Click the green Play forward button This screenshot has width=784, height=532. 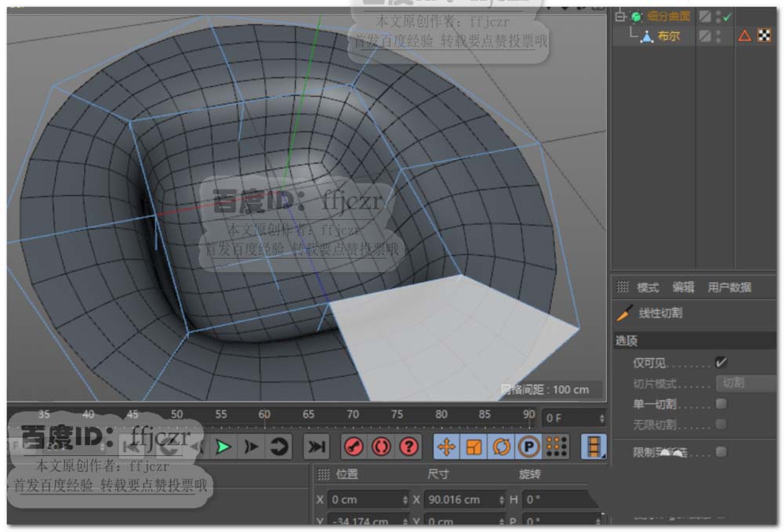(x=224, y=447)
